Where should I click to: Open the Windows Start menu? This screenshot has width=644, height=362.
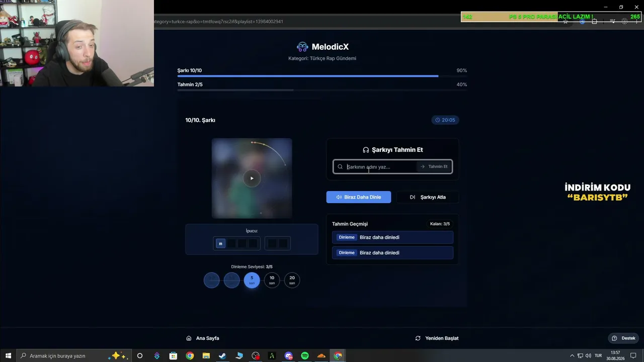8,356
